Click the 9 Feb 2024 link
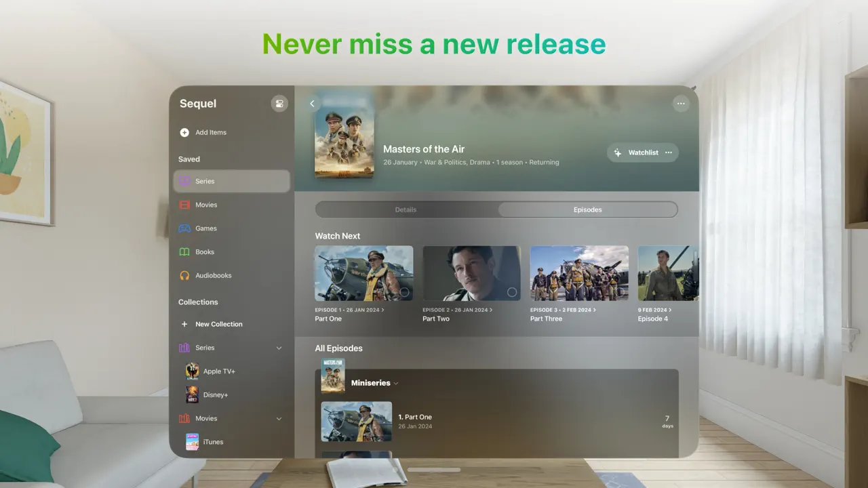This screenshot has height=488, width=868. pos(655,310)
